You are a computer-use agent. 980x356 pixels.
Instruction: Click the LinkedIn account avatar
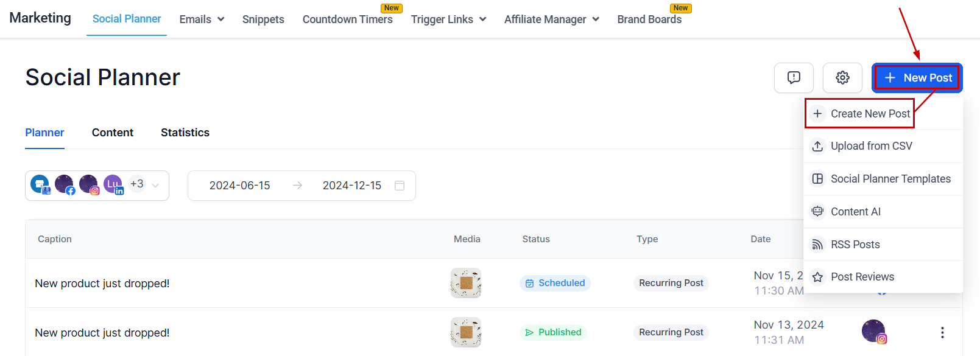[x=113, y=184]
